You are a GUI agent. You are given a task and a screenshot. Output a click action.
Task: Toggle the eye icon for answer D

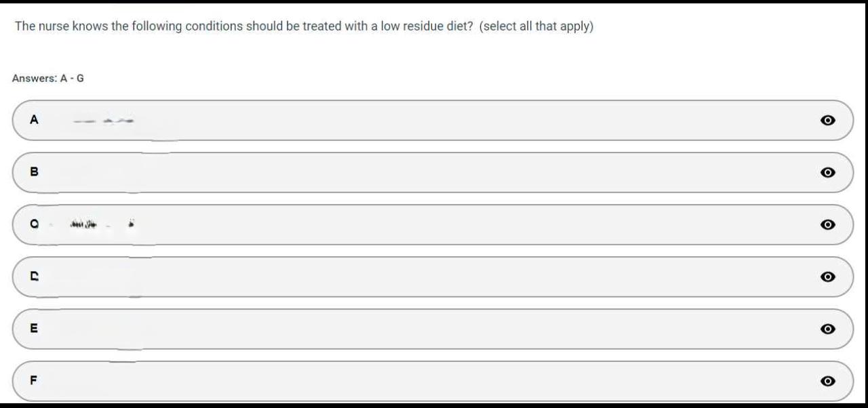827,277
